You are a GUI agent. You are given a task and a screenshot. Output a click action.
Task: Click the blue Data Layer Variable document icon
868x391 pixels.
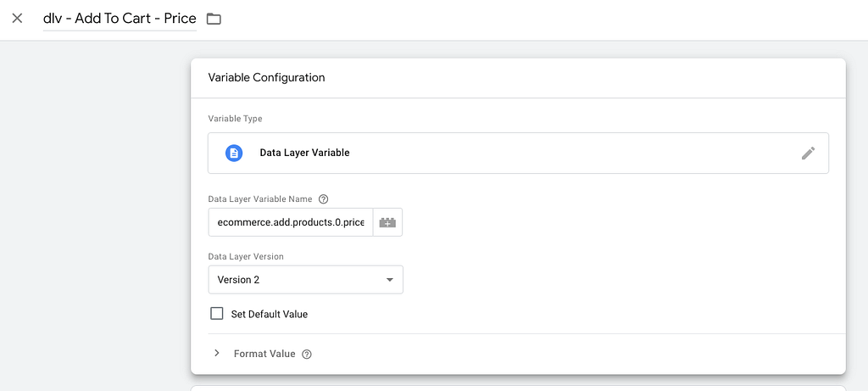[234, 153]
